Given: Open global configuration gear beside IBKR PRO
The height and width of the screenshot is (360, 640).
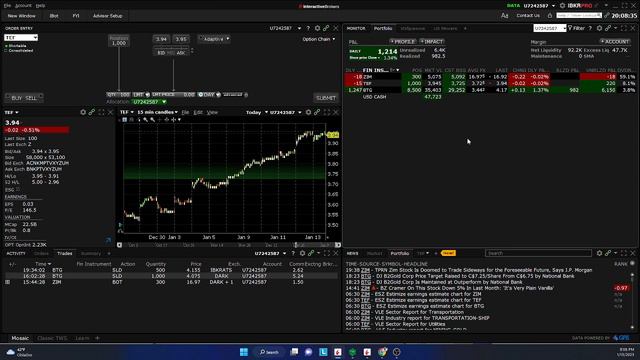Looking at the screenshot, I should 562,6.
